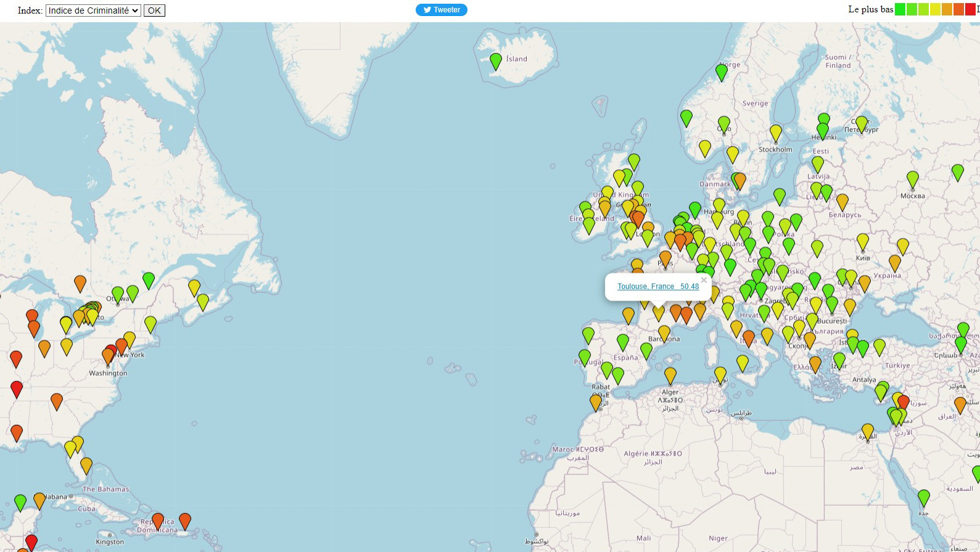
Task: Click the dark orange legend swatch
Action: [x=958, y=9]
